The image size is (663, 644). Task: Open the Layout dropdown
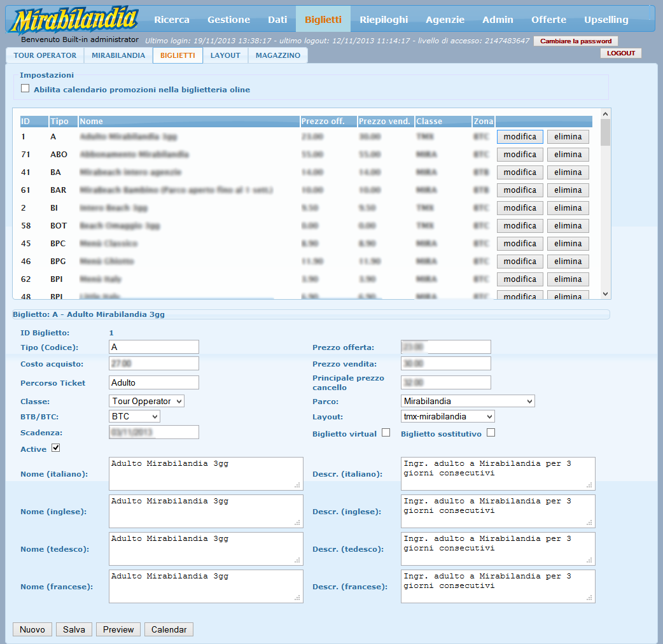[x=447, y=416]
